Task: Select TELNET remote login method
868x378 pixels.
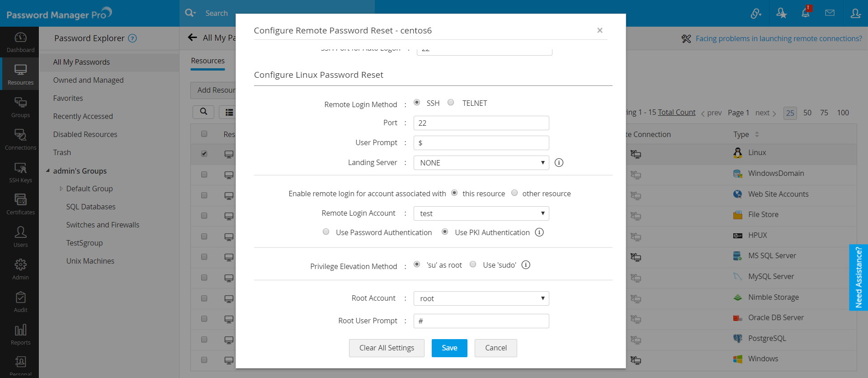Action: 451,103
